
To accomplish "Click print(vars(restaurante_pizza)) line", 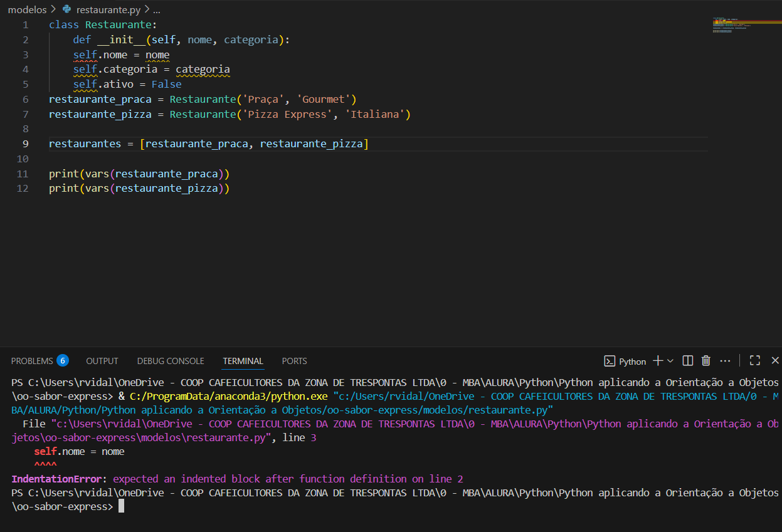I will [139, 188].
